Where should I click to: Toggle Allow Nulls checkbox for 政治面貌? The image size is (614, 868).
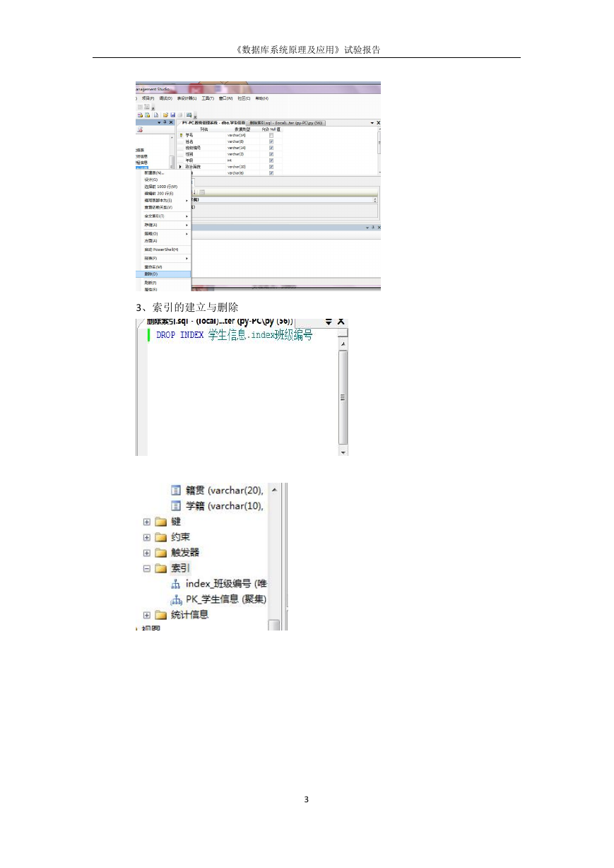[x=271, y=167]
